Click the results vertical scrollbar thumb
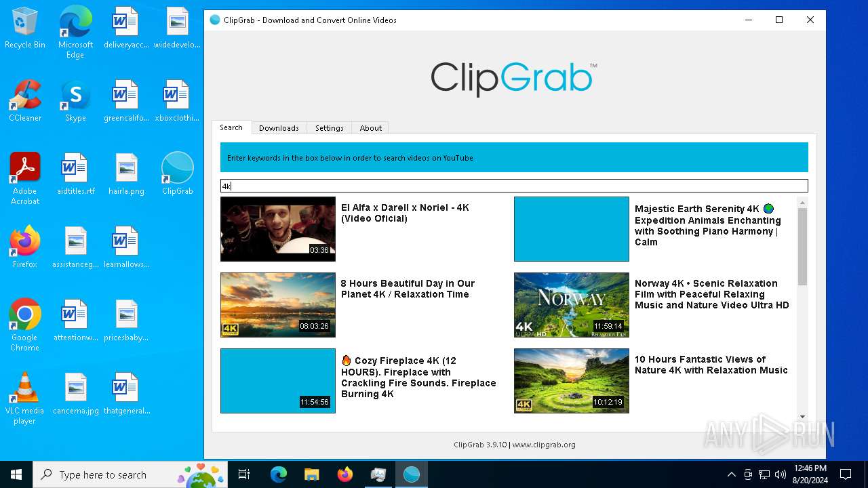This screenshot has height=488, width=868. pyautogui.click(x=802, y=247)
